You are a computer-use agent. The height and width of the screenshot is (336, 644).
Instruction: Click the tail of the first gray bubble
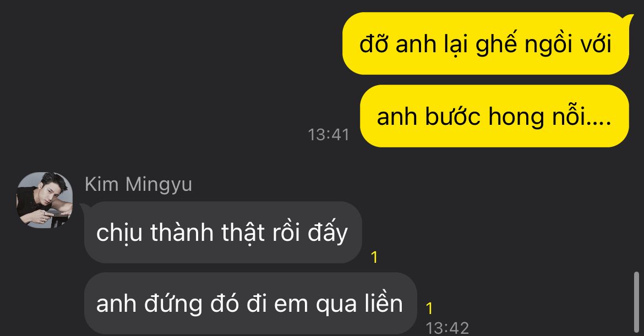click(x=83, y=206)
